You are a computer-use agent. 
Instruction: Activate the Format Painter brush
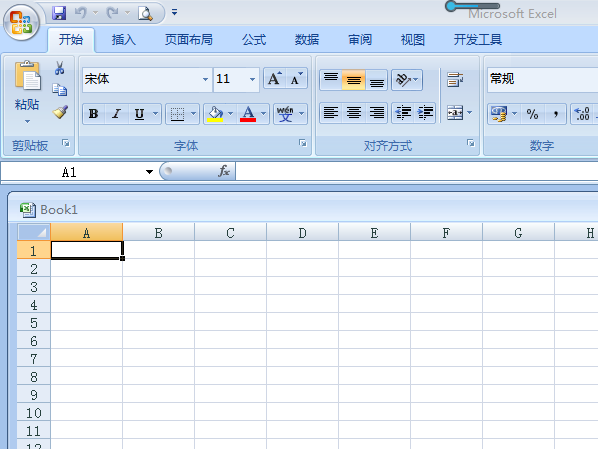pyautogui.click(x=60, y=112)
